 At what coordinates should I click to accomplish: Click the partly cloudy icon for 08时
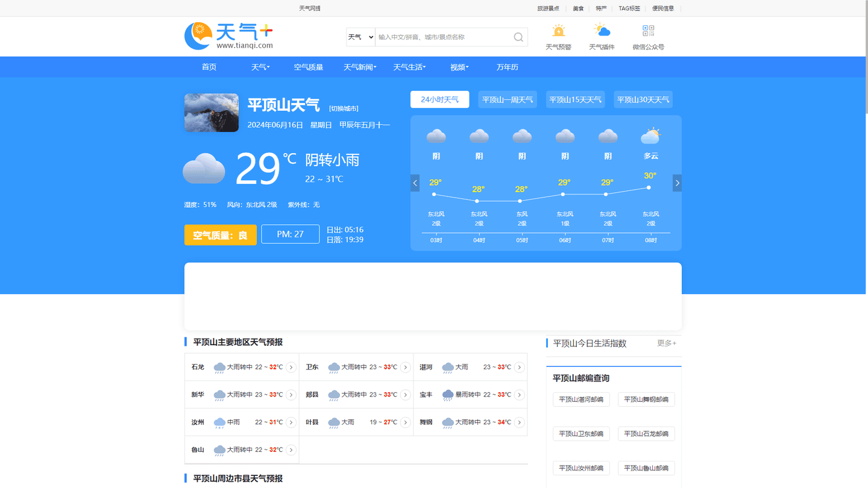[x=650, y=136]
